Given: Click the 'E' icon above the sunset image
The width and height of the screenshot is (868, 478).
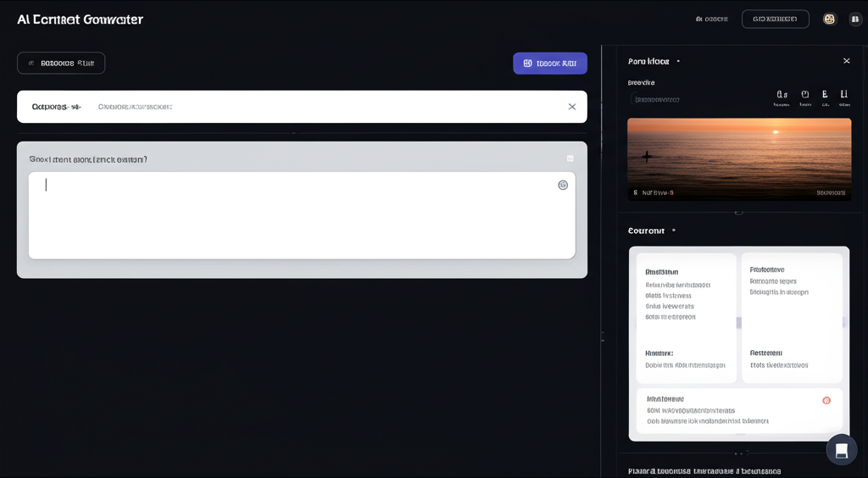Looking at the screenshot, I should coord(825,95).
